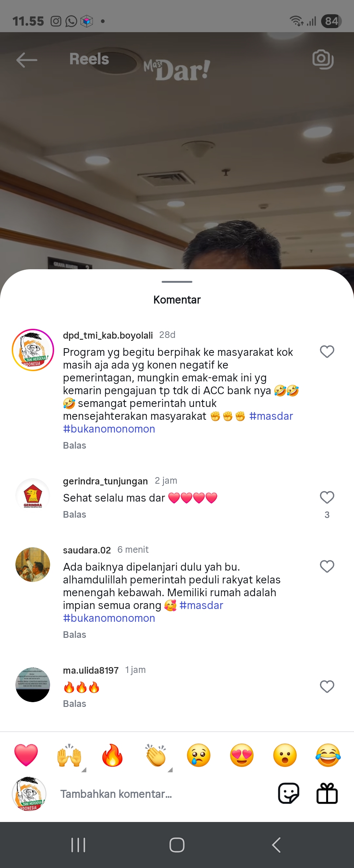Open the camera icon in Reels header
Screen dimensions: 354x868
(x=323, y=59)
